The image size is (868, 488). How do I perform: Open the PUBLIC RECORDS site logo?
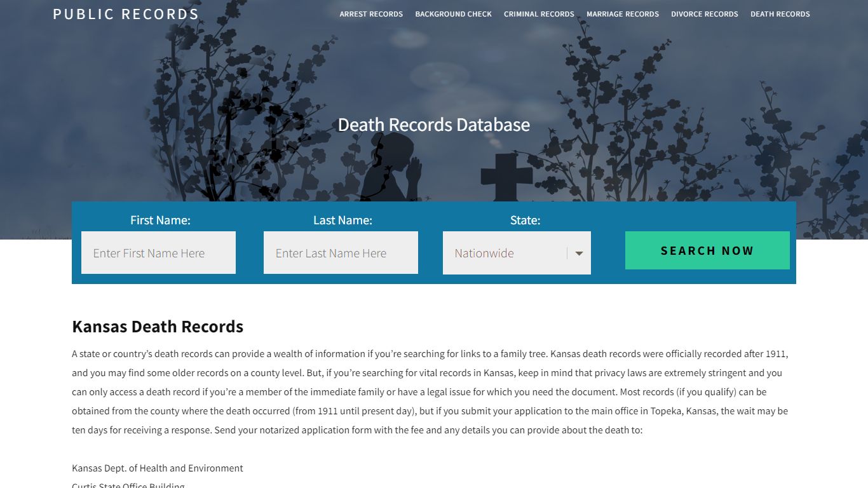pos(126,14)
